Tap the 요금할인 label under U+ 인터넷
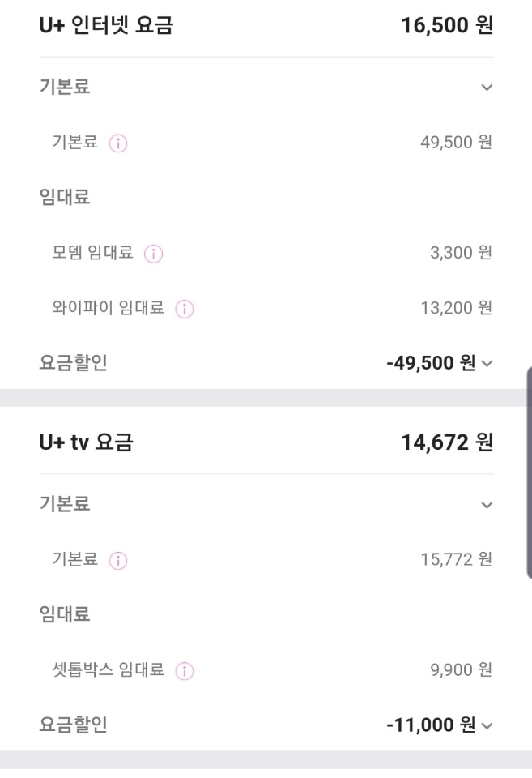The image size is (532, 778). pos(74,364)
